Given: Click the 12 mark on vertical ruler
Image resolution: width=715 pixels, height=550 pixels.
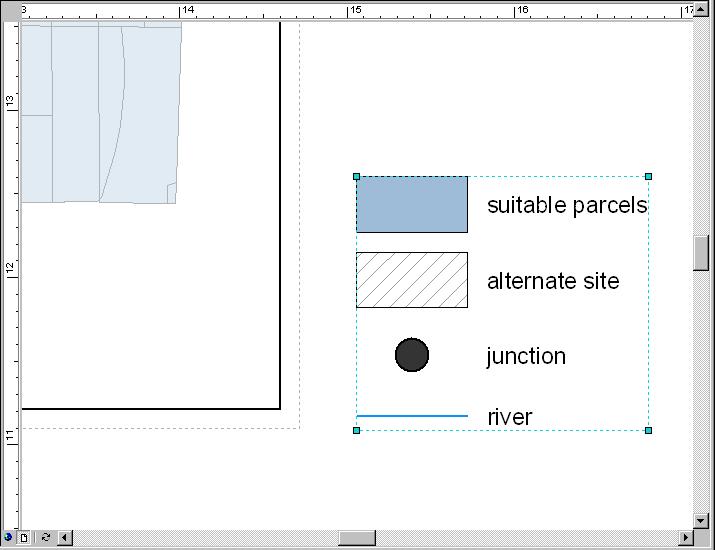Looking at the screenshot, I should pyautogui.click(x=10, y=268).
